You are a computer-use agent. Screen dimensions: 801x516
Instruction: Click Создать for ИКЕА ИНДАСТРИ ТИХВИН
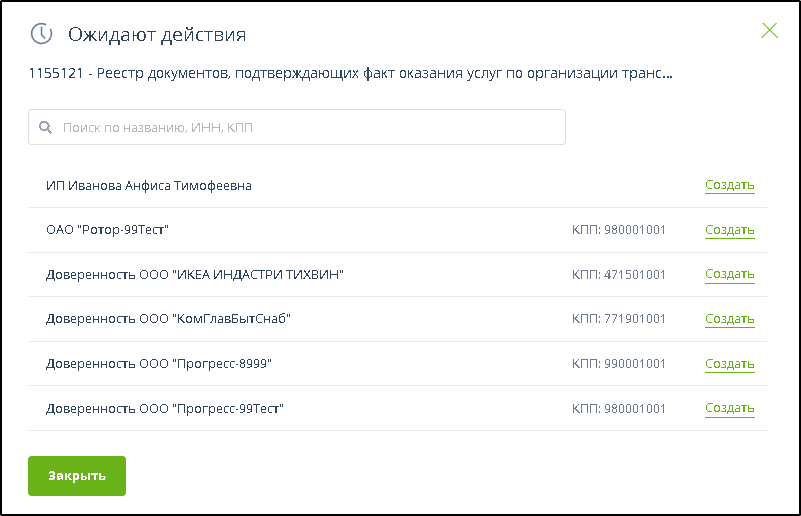point(729,274)
